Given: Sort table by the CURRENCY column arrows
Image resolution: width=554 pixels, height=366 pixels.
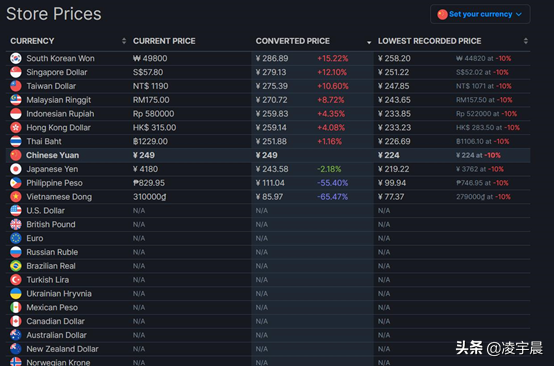Looking at the screenshot, I should pos(124,41).
